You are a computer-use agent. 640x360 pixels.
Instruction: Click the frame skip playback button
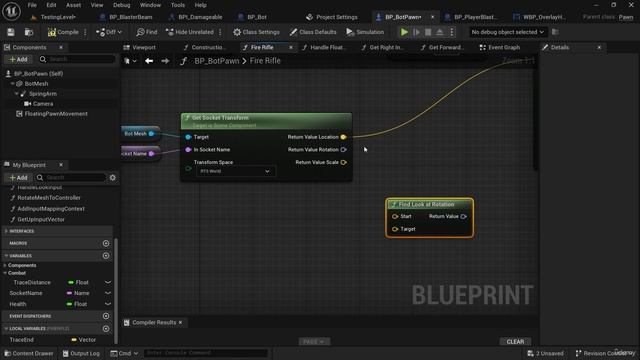[416, 32]
